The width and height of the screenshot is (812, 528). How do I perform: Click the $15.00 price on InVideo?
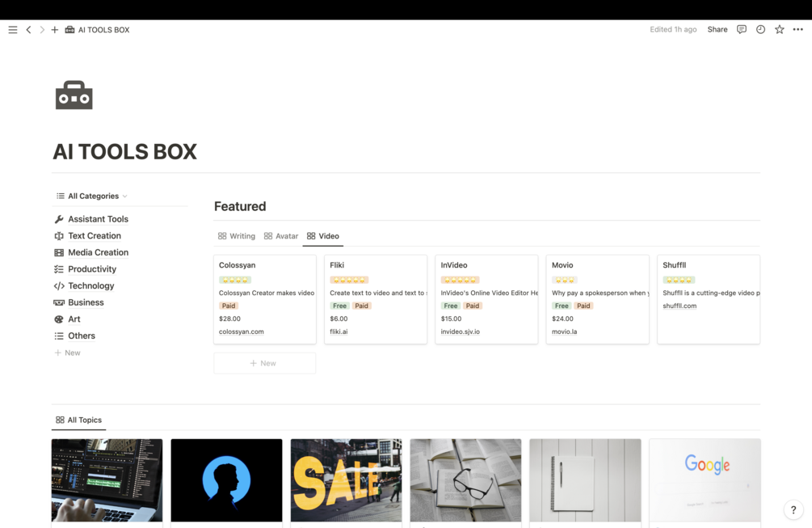click(451, 319)
